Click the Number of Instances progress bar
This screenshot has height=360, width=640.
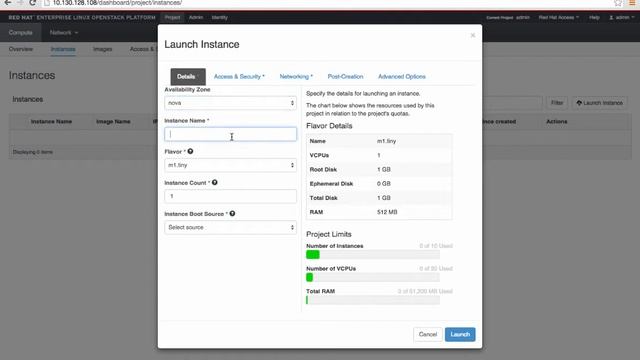point(373,255)
